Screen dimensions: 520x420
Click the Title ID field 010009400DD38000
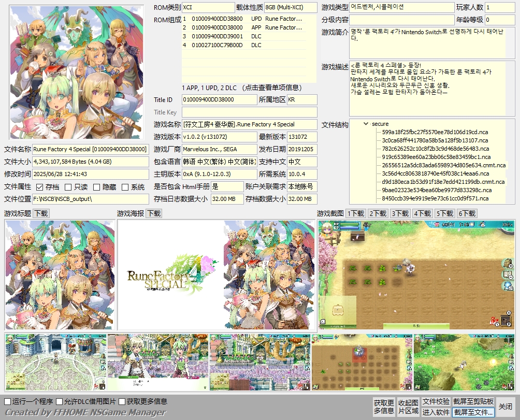pos(219,99)
